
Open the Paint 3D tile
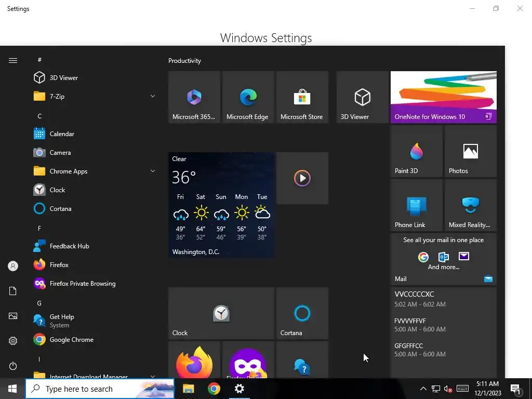[416, 151]
